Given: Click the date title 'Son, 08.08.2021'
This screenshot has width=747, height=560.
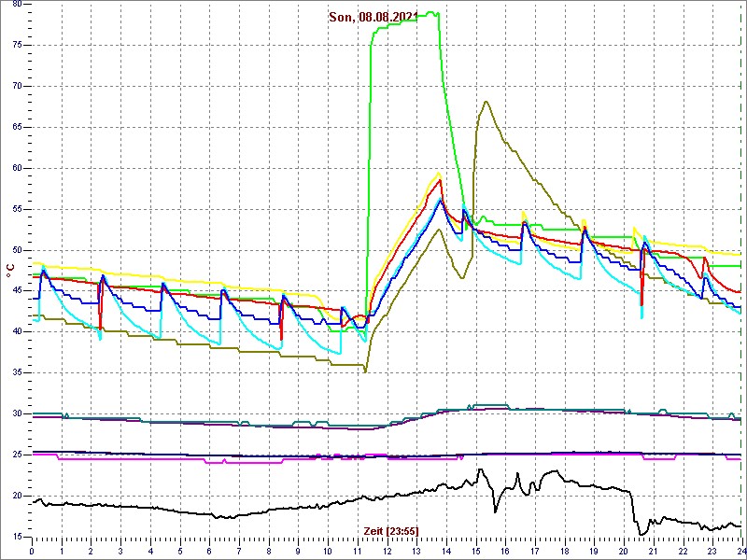Looking at the screenshot, I should click(373, 18).
